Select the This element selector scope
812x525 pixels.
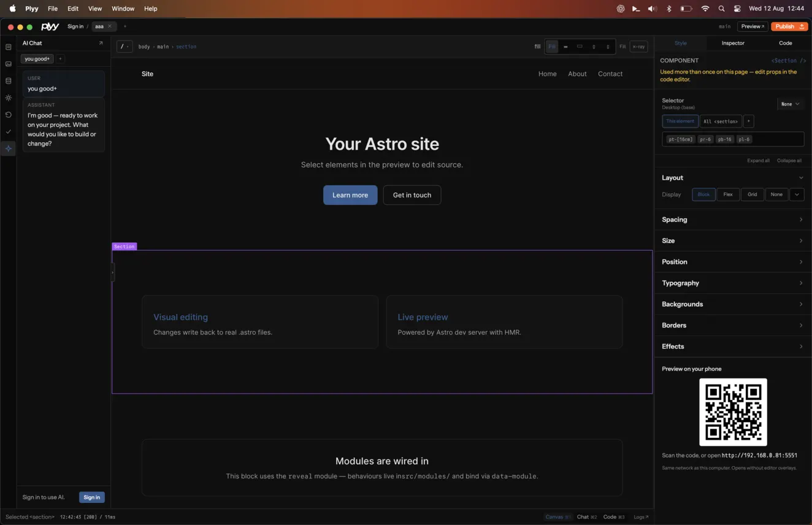pos(680,121)
